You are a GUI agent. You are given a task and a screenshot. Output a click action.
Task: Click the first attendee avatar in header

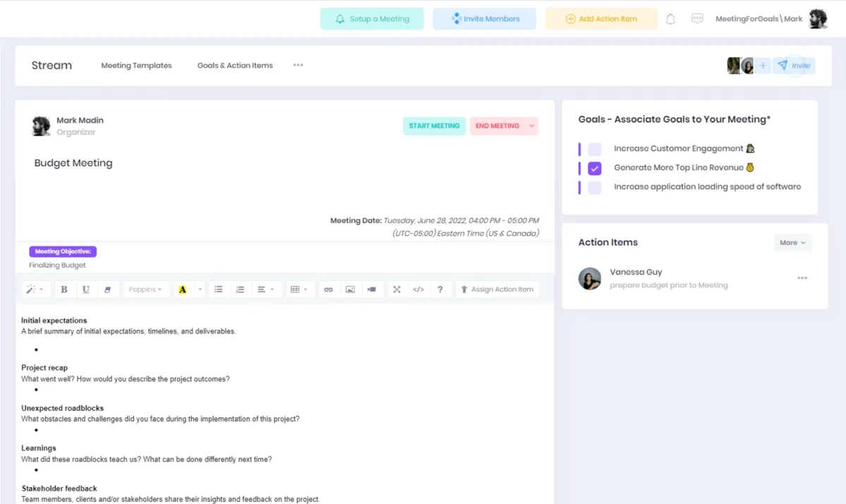[734, 66]
